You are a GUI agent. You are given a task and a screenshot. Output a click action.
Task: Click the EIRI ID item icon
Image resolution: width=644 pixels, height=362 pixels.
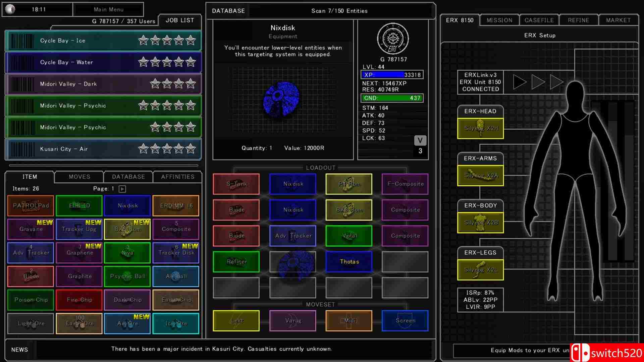pos(79,205)
